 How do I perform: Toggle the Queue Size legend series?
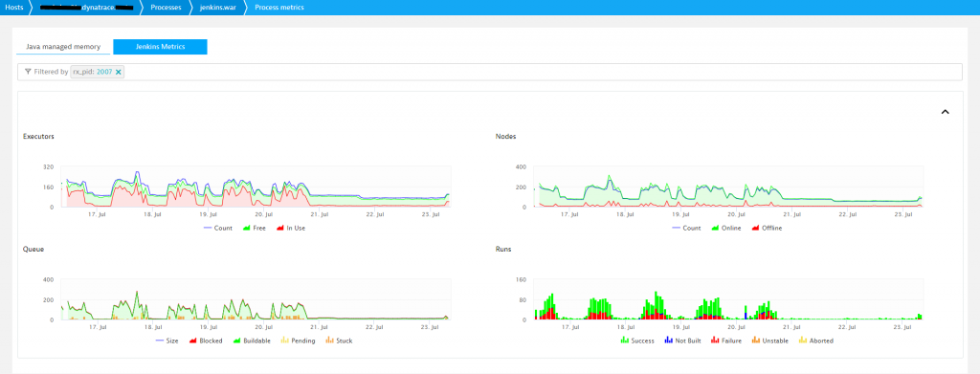[x=167, y=341]
